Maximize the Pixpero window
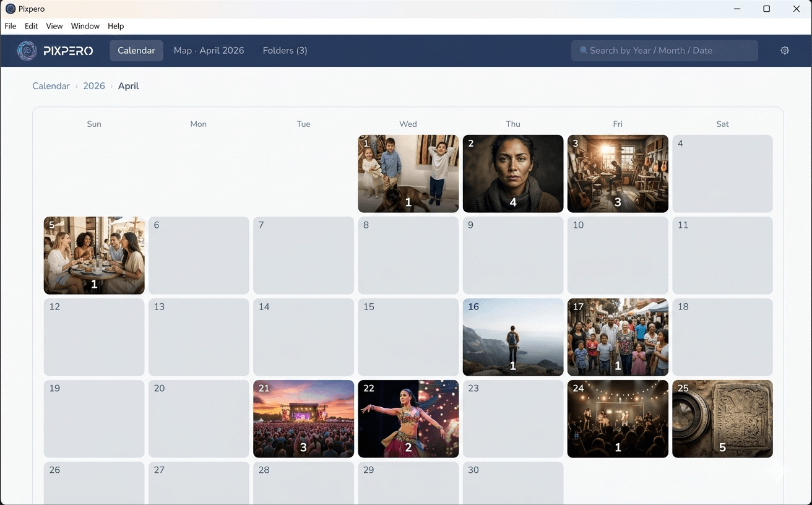The width and height of the screenshot is (812, 505). (767, 9)
